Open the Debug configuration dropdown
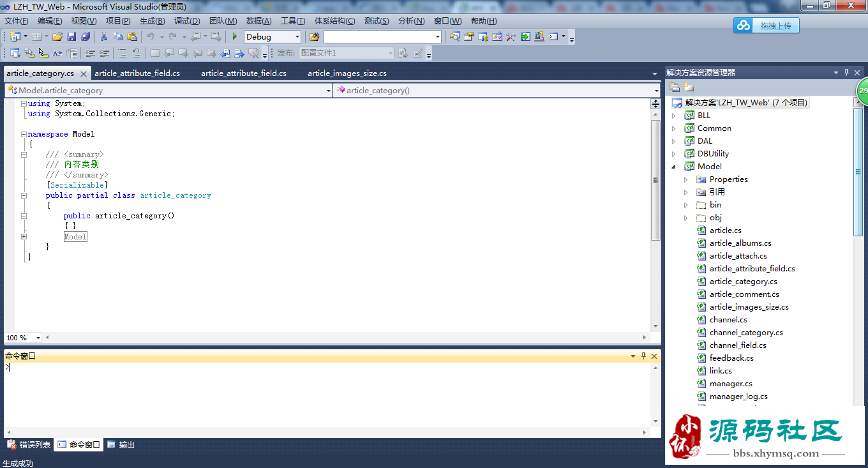The image size is (868, 468). [273, 37]
